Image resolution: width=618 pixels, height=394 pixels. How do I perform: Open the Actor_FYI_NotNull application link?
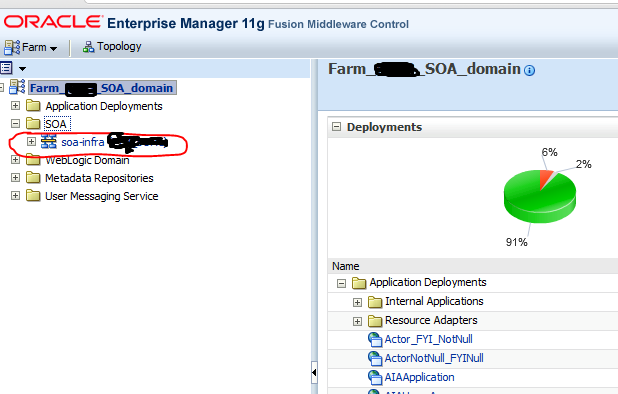[x=428, y=339]
